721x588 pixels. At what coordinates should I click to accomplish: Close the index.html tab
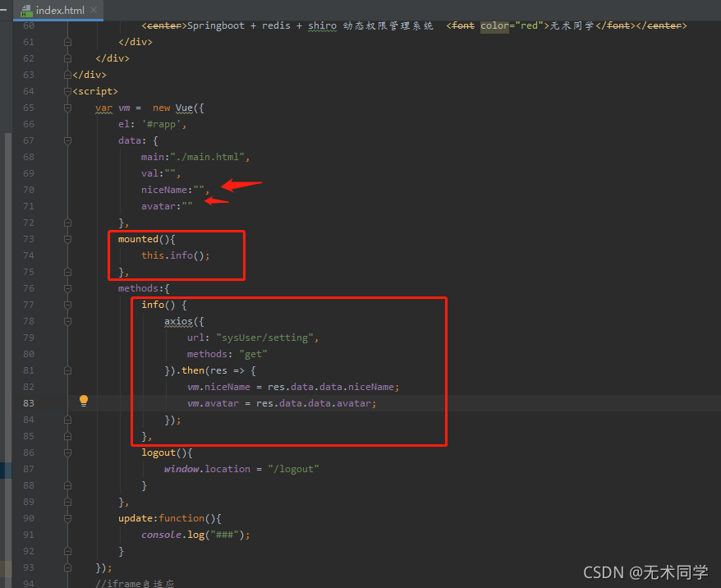click(94, 10)
